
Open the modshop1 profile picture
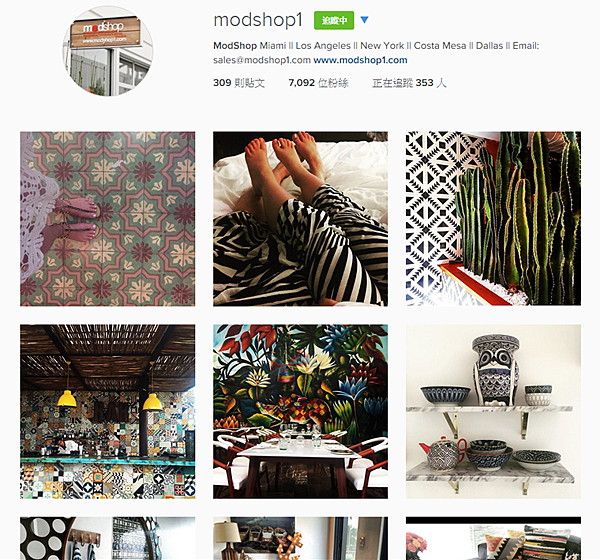pos(108,51)
